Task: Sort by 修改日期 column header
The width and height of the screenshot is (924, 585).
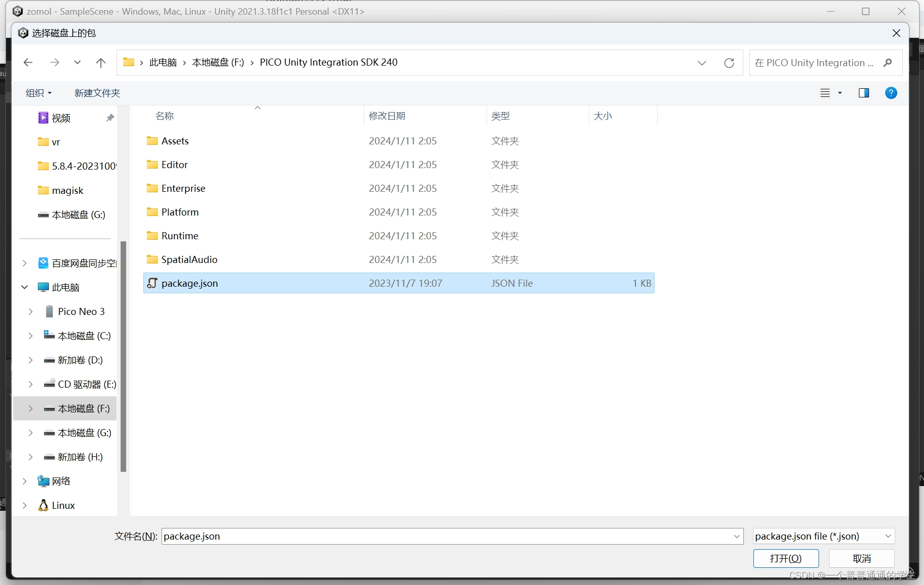Action: [387, 116]
